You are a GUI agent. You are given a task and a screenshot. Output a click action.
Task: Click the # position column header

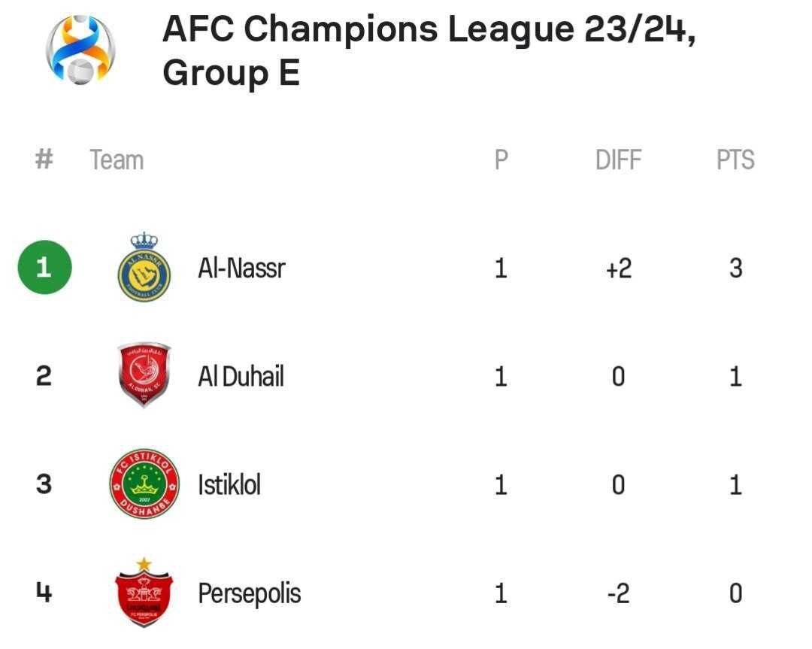pyautogui.click(x=44, y=159)
